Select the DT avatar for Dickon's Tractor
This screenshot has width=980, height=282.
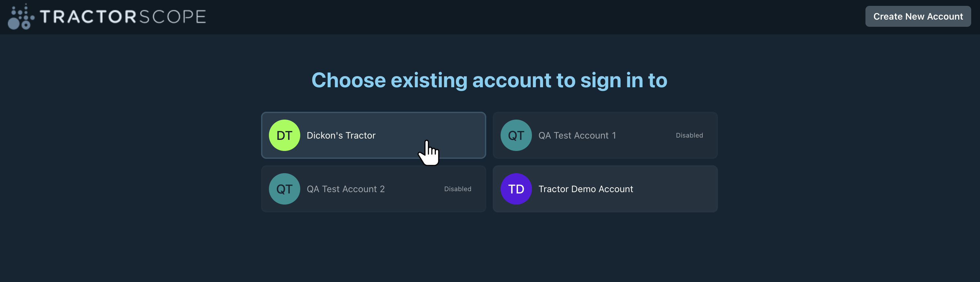click(284, 135)
